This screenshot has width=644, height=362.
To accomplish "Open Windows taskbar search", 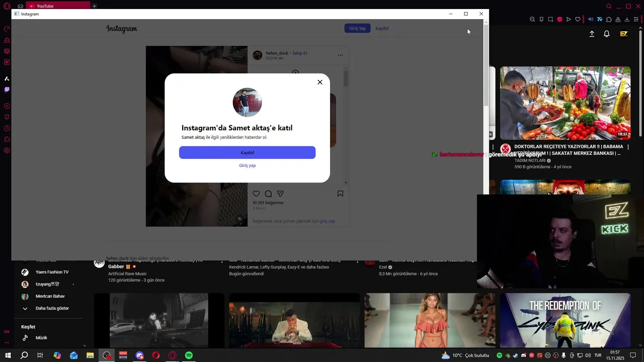I will 24,355.
